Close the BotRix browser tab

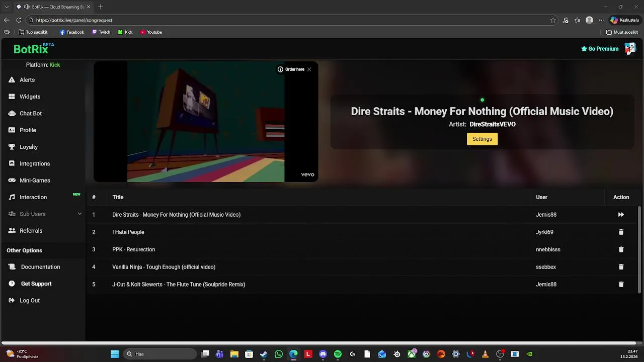pos(89,7)
